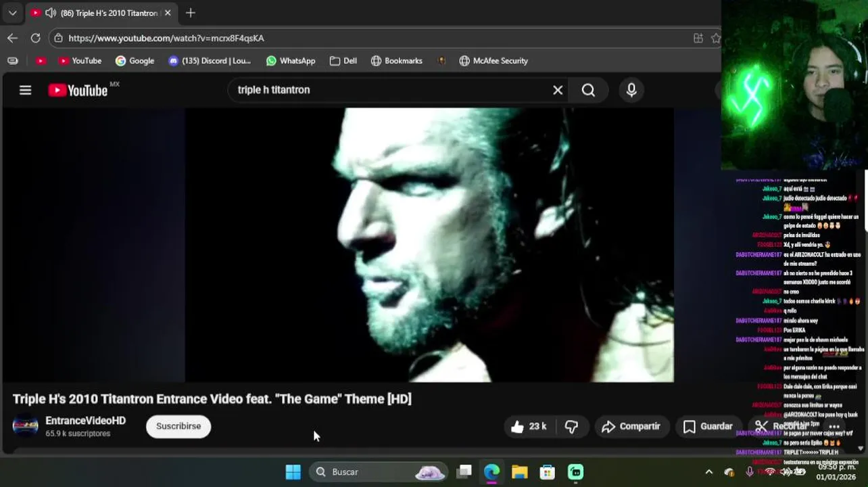This screenshot has height=487, width=868.
Task: Click the Triple H's 2010 Titantron video title
Action: coord(212,399)
